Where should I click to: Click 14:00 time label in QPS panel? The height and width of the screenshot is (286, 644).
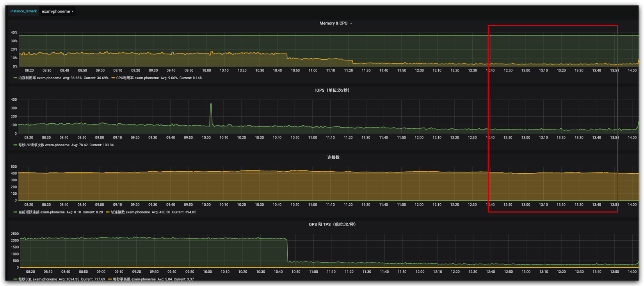coord(632,272)
